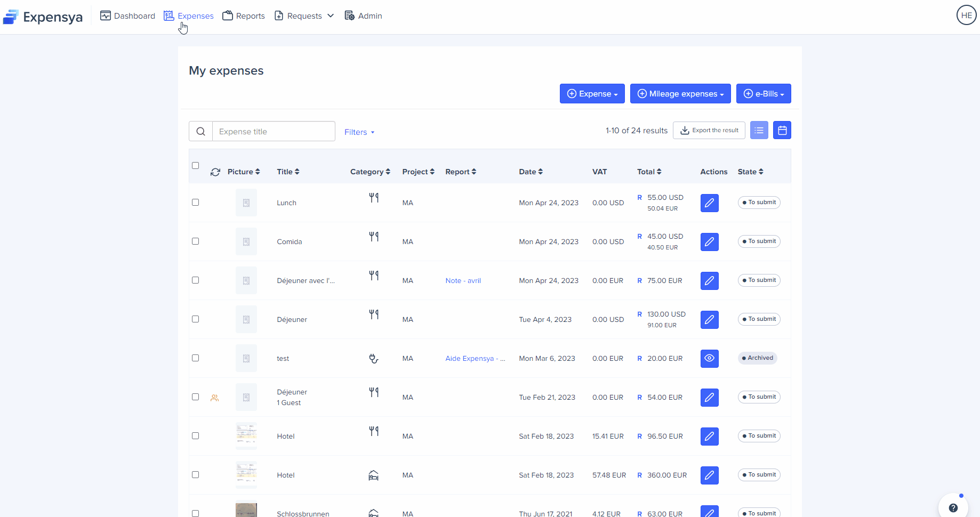Click the Expense title search field
Image resolution: width=980 pixels, height=517 pixels.
coord(274,131)
